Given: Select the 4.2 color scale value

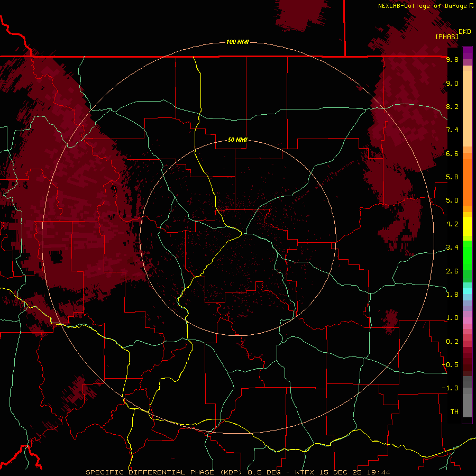Looking at the screenshot, I should click(x=452, y=224).
